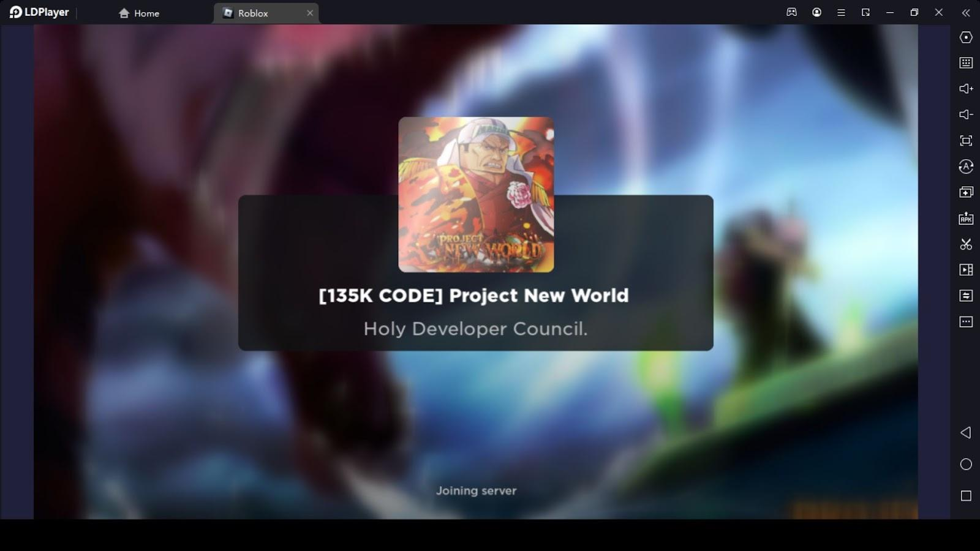This screenshot has width=980, height=551.
Task: Take a screenshot with the scissors icon
Action: (x=966, y=244)
